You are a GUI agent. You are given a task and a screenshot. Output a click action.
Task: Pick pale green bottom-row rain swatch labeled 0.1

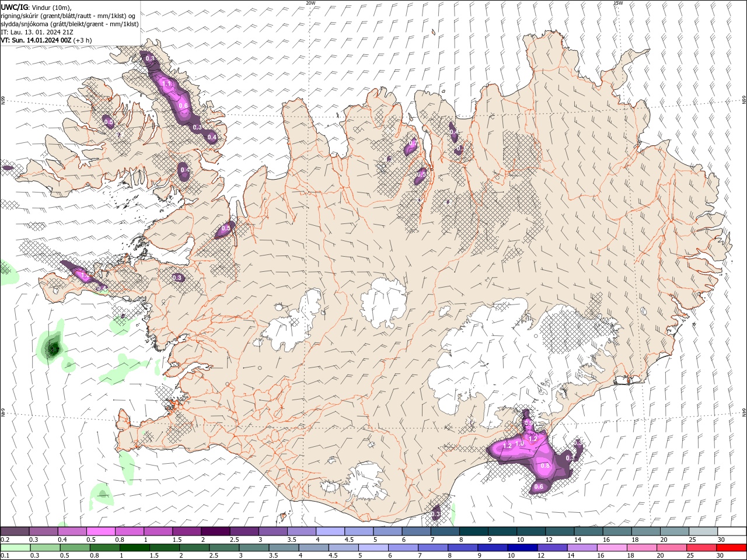(x=15, y=548)
